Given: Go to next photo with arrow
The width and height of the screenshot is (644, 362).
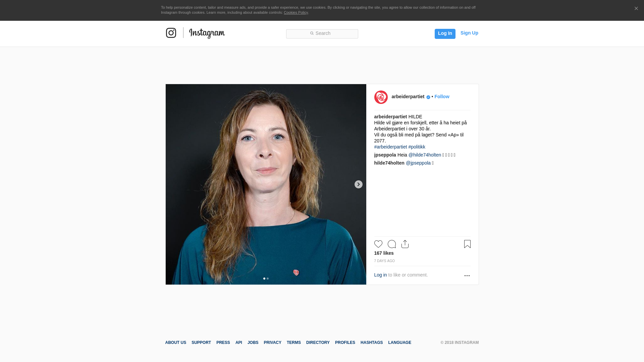Looking at the screenshot, I should 358,184.
